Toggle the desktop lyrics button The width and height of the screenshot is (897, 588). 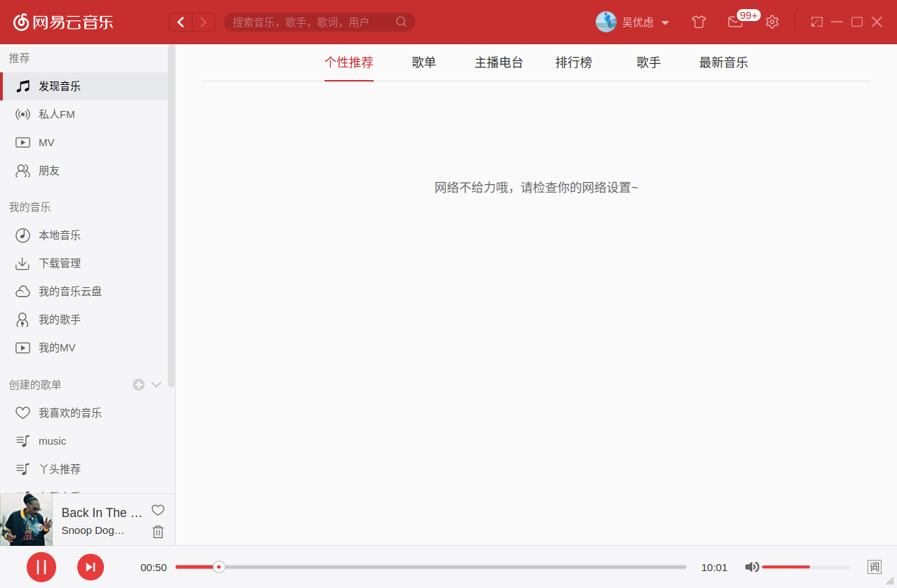tap(874, 567)
